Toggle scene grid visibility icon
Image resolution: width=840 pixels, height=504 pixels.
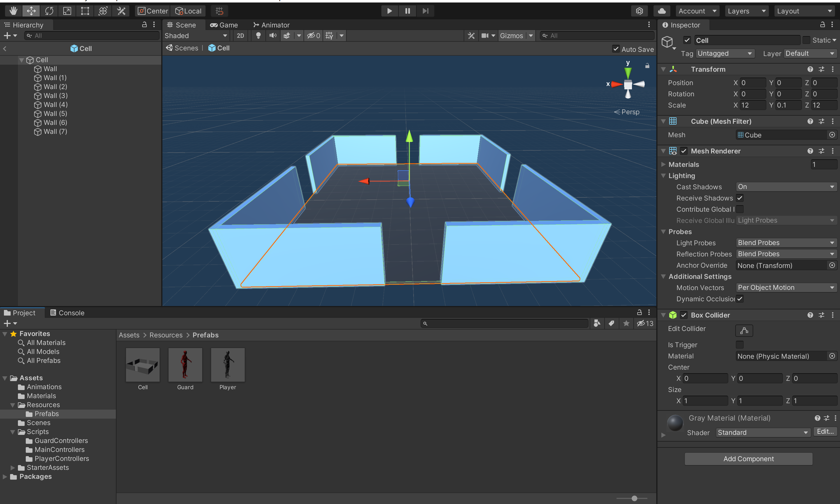(329, 35)
